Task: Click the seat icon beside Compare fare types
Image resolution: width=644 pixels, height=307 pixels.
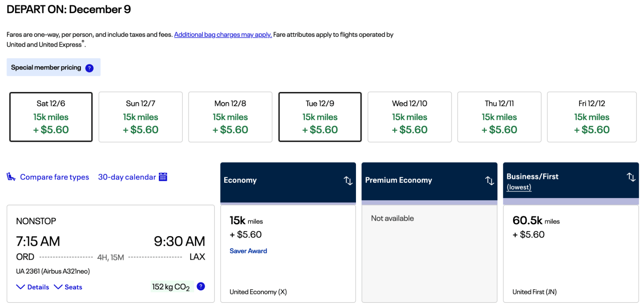Action: click(x=11, y=177)
